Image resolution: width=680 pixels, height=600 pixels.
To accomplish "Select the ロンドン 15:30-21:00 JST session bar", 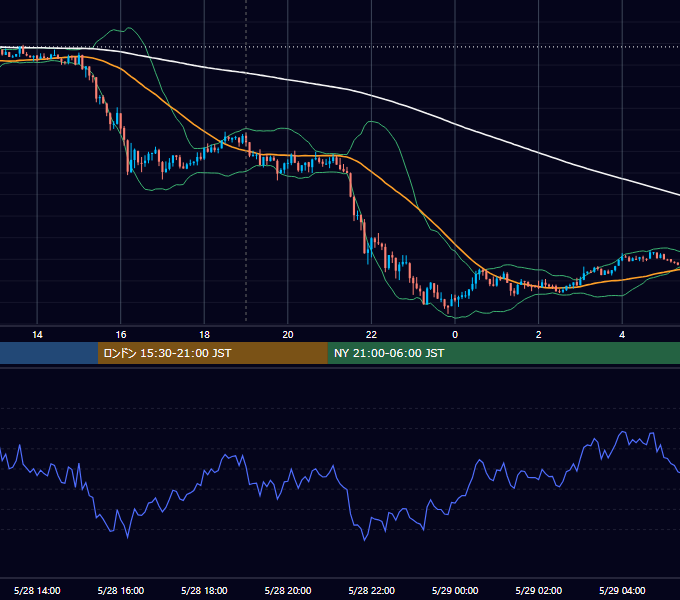I will [x=212, y=353].
